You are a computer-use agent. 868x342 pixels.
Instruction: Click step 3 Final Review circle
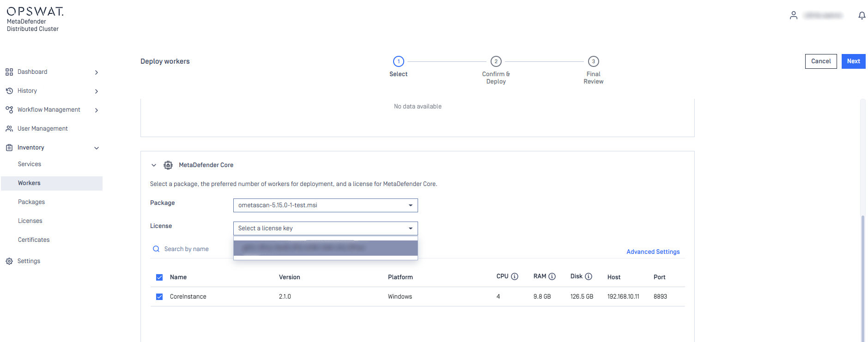[x=594, y=61]
